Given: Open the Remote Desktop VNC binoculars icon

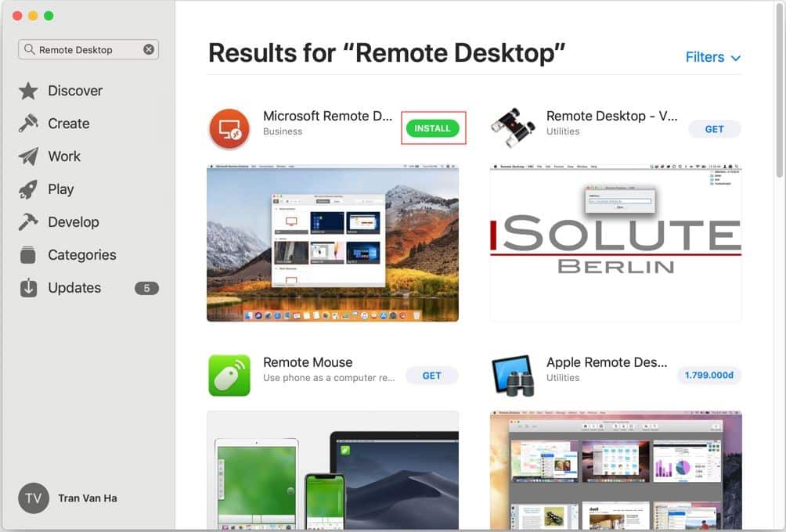Looking at the screenshot, I should (x=512, y=129).
